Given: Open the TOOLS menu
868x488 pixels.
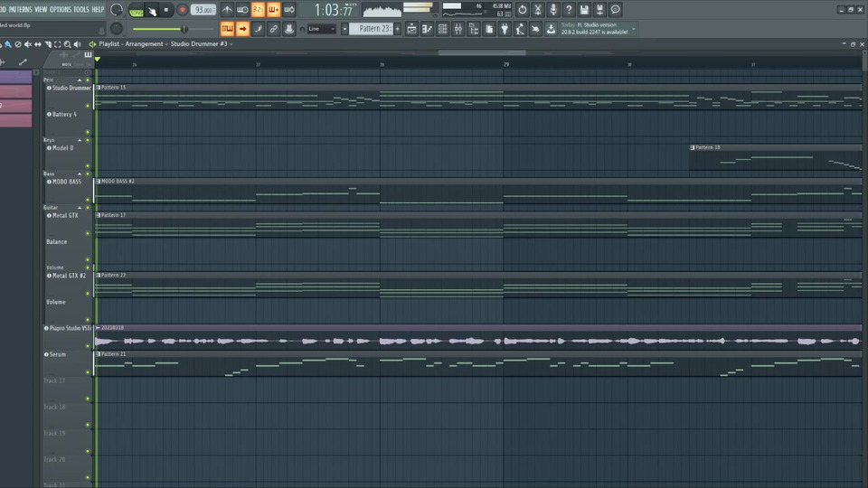Looking at the screenshot, I should click(80, 9).
